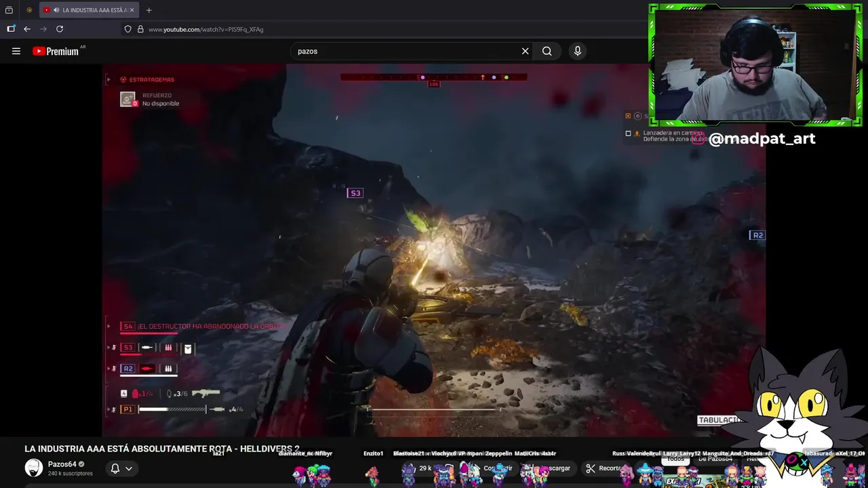
Task: Click the site security padlock icon
Action: tap(140, 29)
